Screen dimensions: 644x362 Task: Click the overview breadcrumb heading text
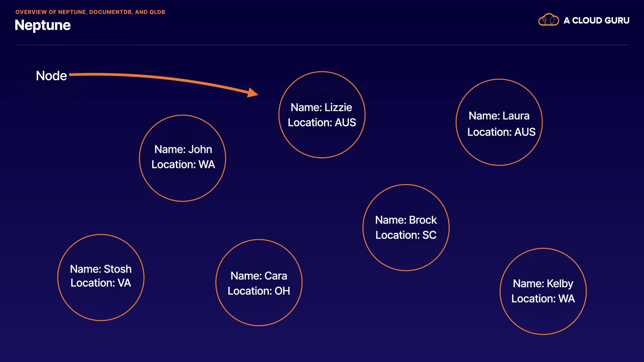[90, 12]
